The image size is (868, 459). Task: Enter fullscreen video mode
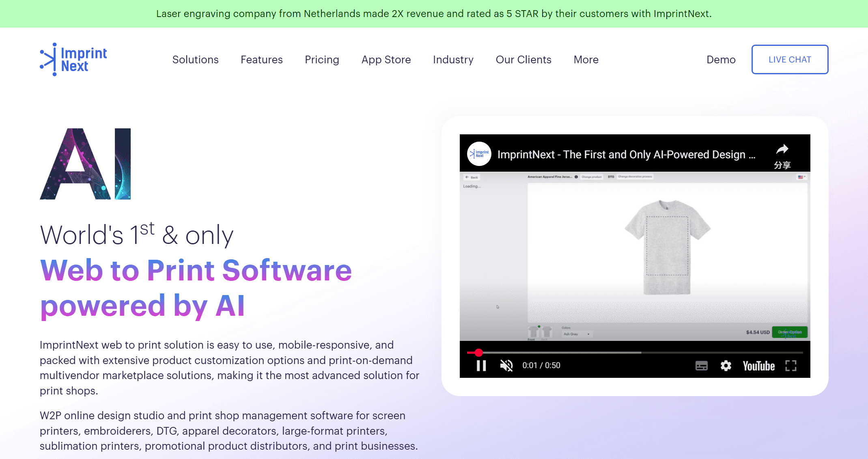tap(790, 366)
